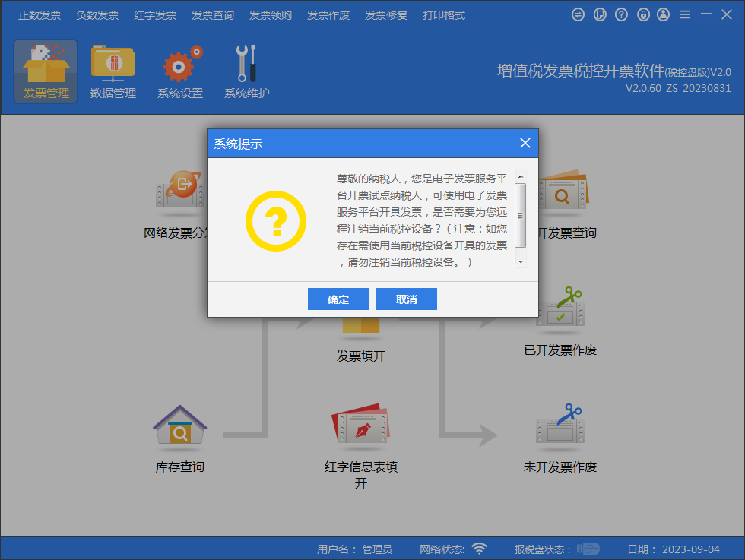Click the network status wifi icon

click(x=479, y=548)
